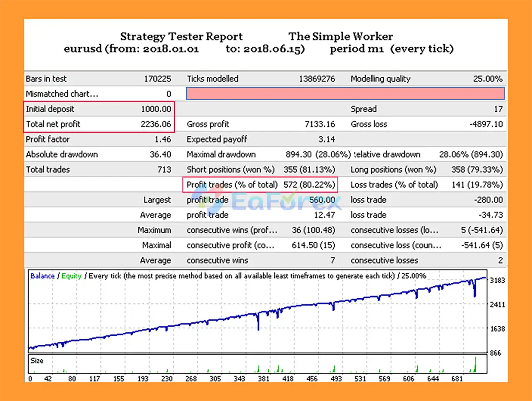Select the green Equity legend label
532x401 pixels.
point(71,276)
